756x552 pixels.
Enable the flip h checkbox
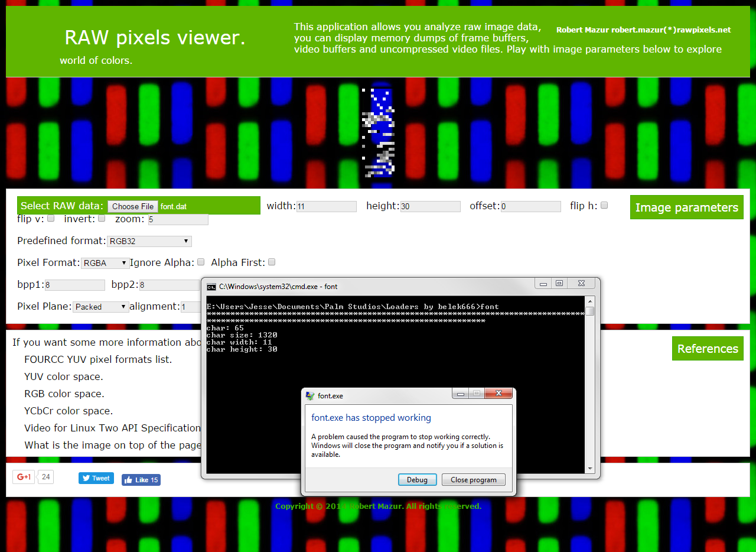[604, 206]
